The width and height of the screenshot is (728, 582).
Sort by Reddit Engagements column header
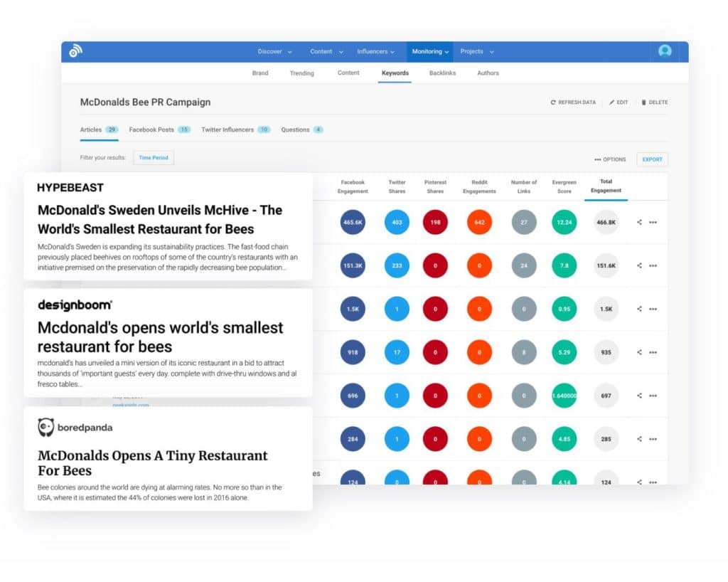pos(479,186)
